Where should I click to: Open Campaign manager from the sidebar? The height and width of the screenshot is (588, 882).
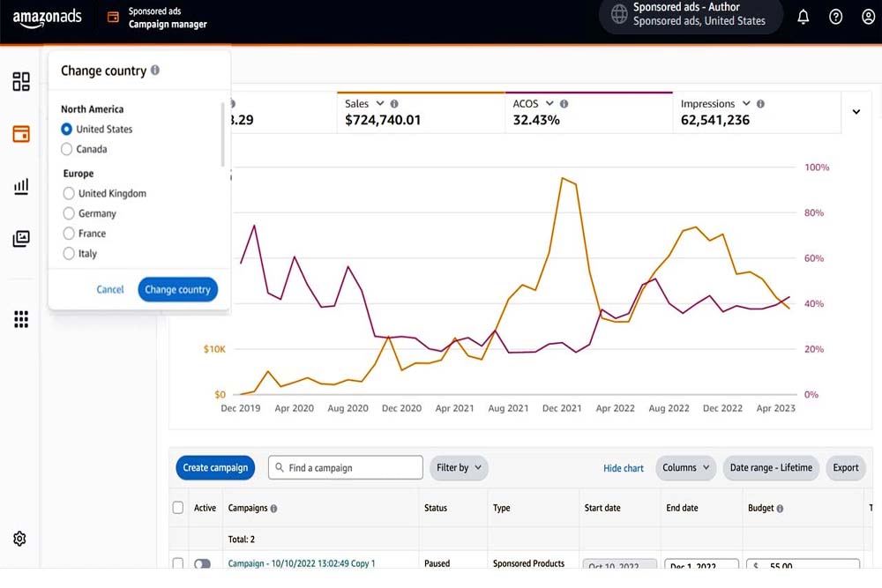click(20, 133)
